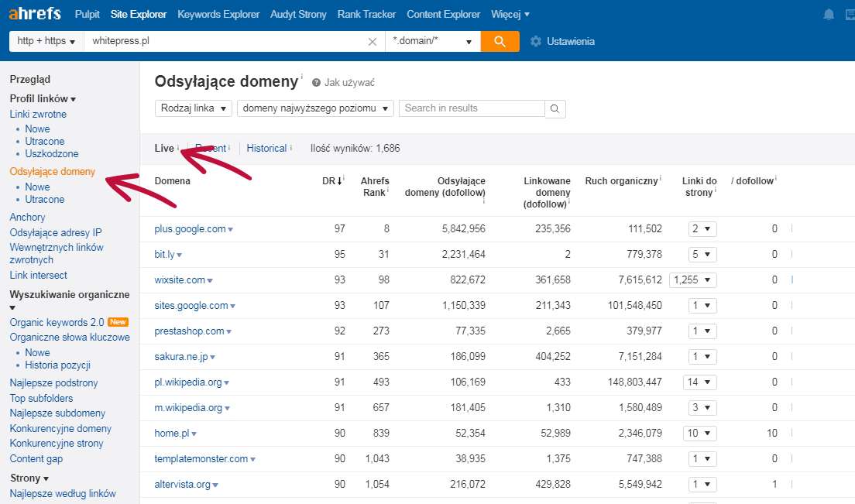Sort by Ruch organiczny column header
This screenshot has height=504, width=855.
click(x=621, y=181)
